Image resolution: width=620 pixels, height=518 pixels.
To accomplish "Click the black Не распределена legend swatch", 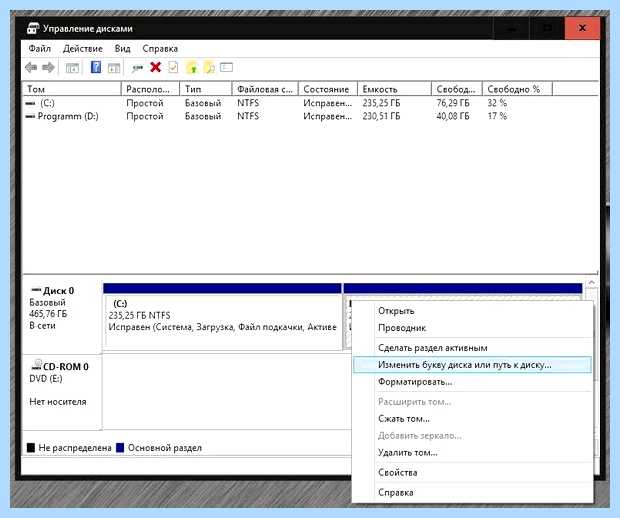I will 30,448.
